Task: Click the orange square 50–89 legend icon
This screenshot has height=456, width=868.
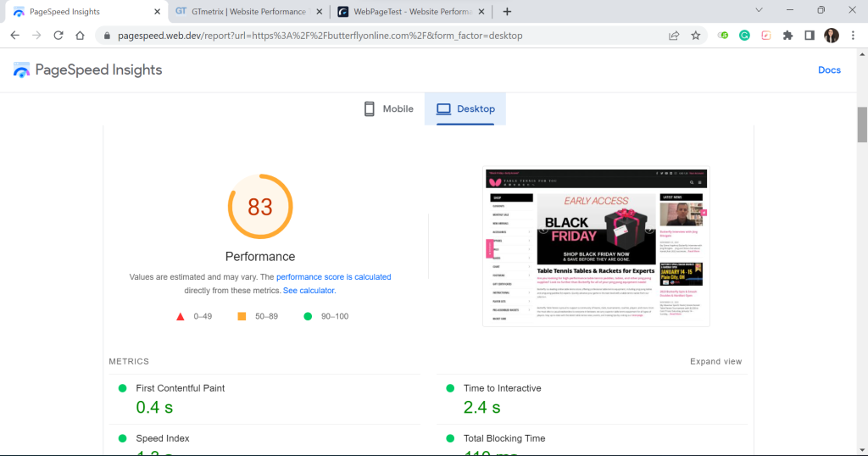Action: [242, 316]
